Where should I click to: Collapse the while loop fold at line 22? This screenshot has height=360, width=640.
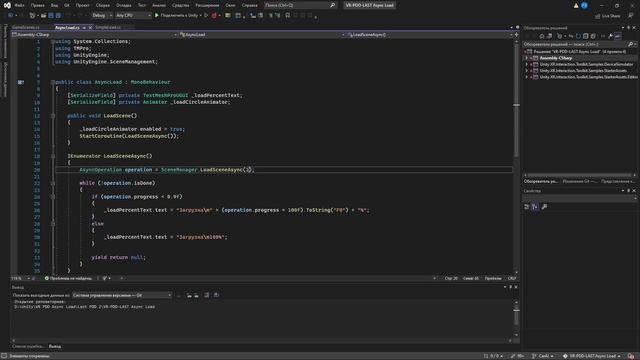[53, 183]
